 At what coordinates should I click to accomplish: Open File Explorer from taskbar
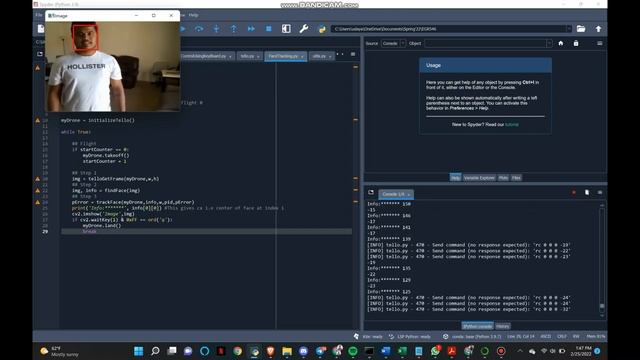tap(287, 351)
